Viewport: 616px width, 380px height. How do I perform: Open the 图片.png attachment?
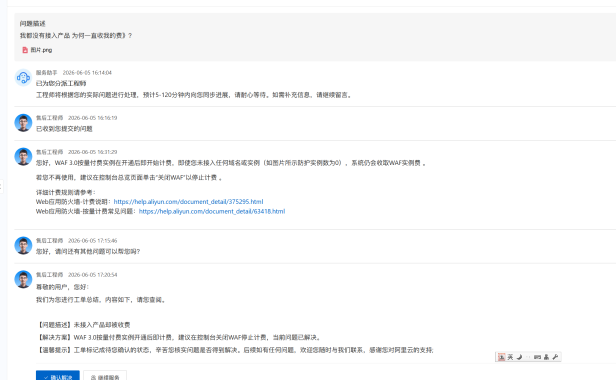41,50
